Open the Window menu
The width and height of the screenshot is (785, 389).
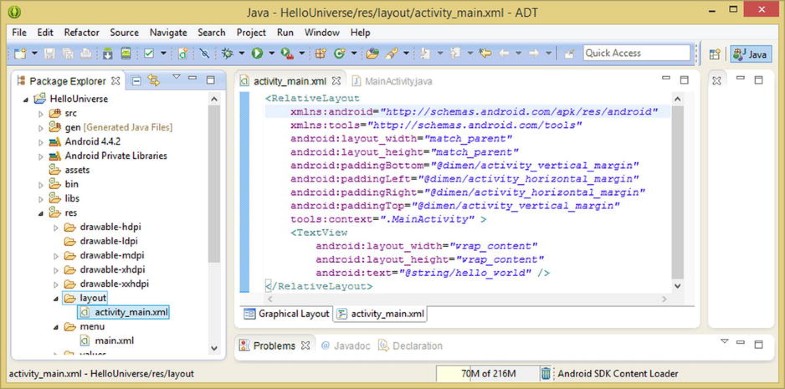[x=322, y=33]
